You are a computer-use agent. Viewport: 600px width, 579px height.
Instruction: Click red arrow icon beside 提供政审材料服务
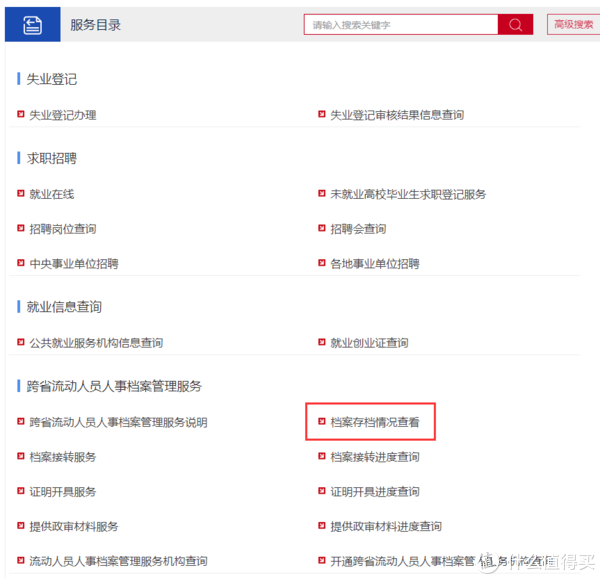21,526
